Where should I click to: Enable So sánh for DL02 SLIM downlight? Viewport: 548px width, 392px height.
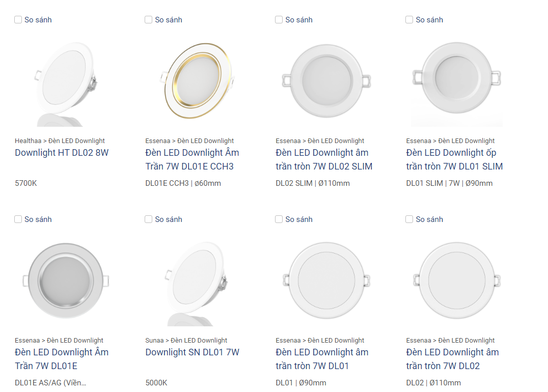coord(279,19)
